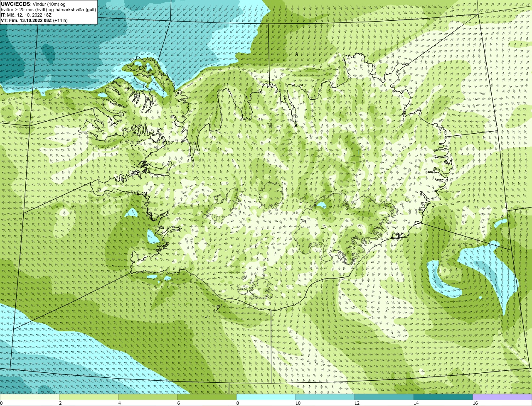This screenshot has width=532, height=406.
Task: Click the '12' tick label on the scale
Action: pos(357,403)
